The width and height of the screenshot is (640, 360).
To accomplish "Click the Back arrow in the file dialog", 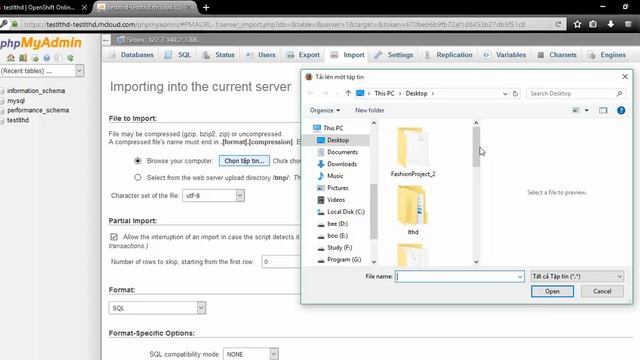I will pyautogui.click(x=311, y=93).
